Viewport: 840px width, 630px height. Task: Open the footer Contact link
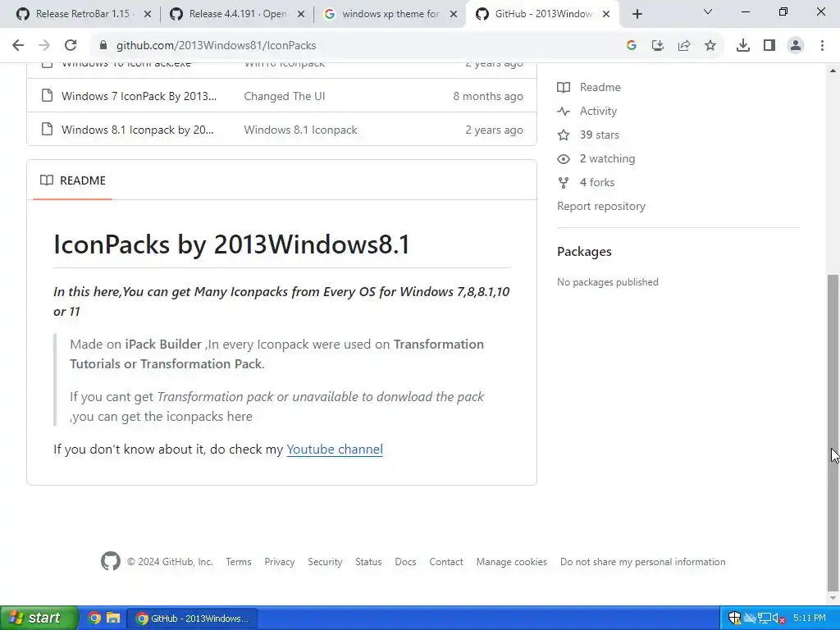[446, 562]
